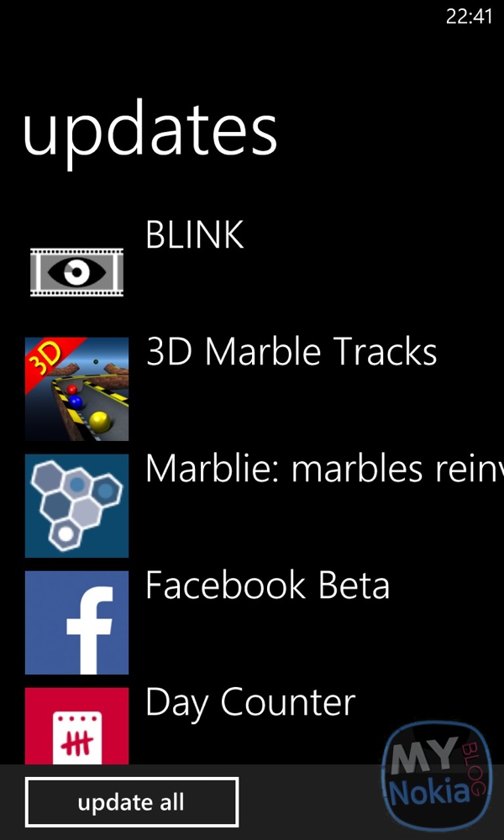Click the eye pupil in BLINK icon

[x=76, y=272]
